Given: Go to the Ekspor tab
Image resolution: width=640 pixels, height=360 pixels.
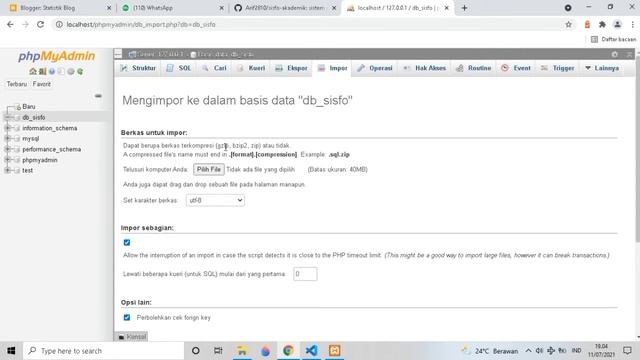Looking at the screenshot, I should point(291,68).
